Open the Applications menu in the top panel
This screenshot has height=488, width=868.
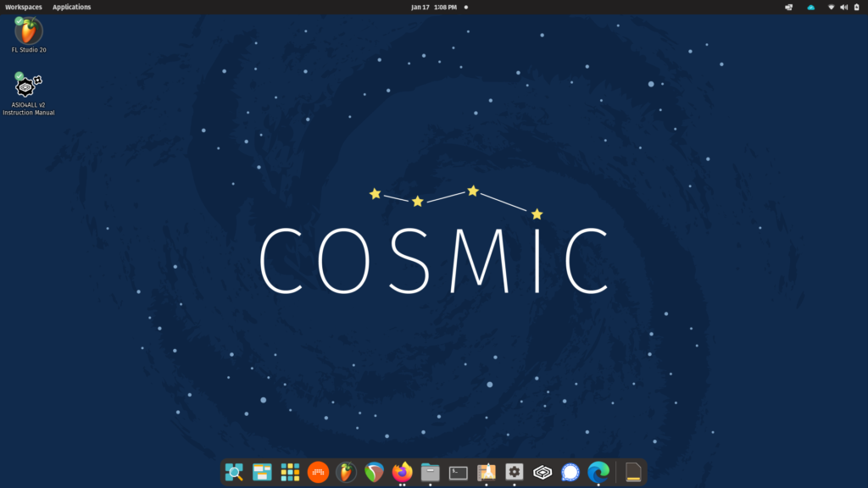[72, 7]
